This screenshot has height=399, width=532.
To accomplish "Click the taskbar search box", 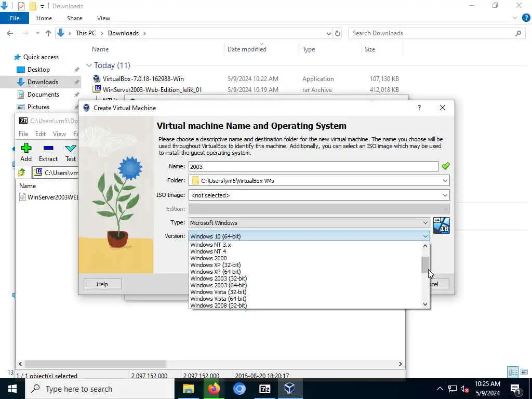I will coord(100,389).
